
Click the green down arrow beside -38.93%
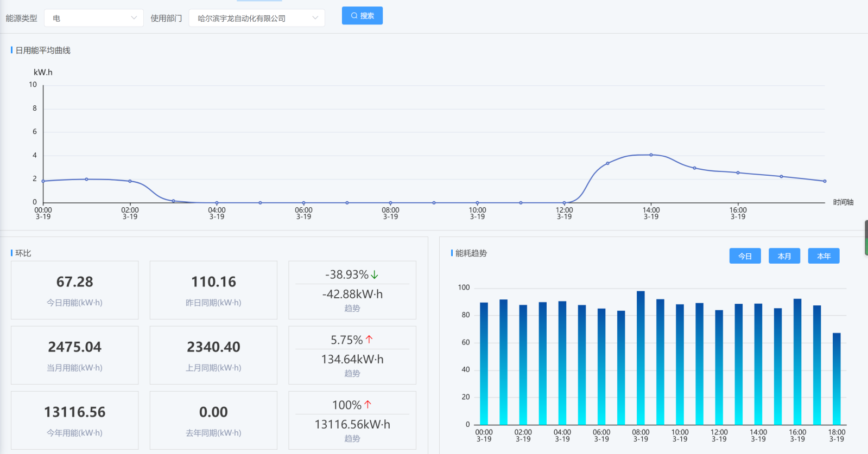coord(375,275)
